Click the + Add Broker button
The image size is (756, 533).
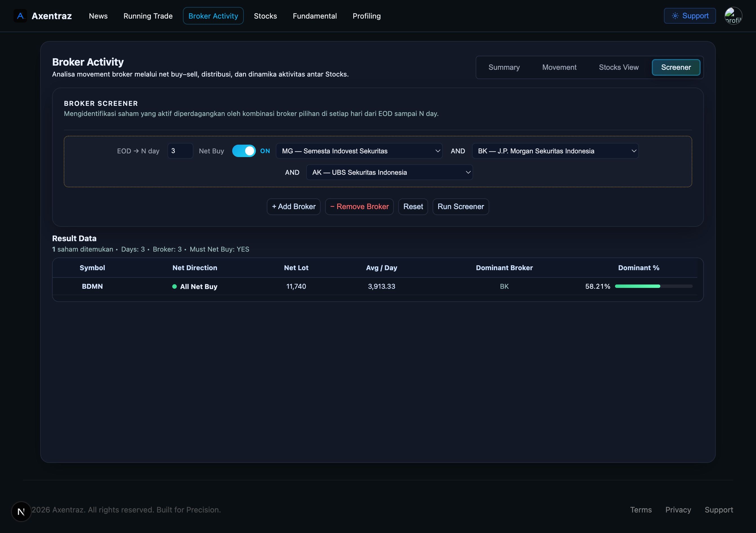coord(293,207)
